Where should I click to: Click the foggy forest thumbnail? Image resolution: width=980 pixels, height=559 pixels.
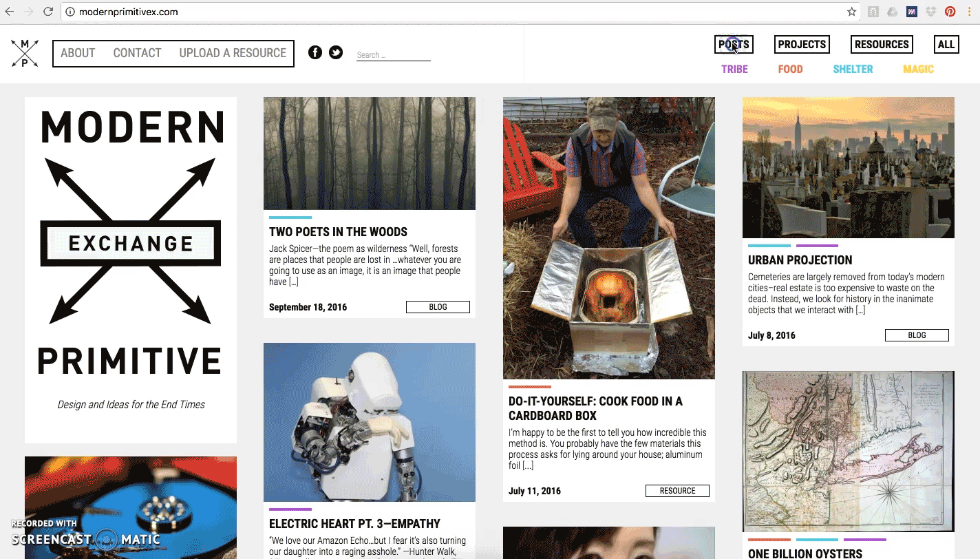(x=370, y=154)
